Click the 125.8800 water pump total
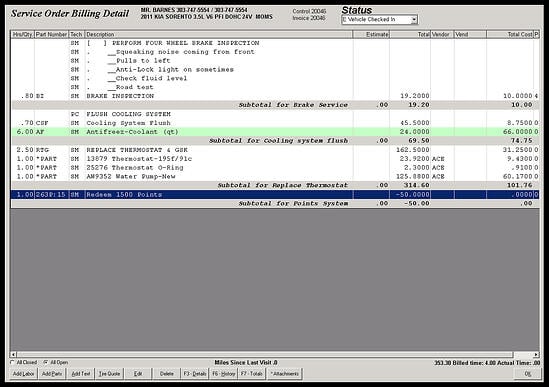 click(413, 176)
